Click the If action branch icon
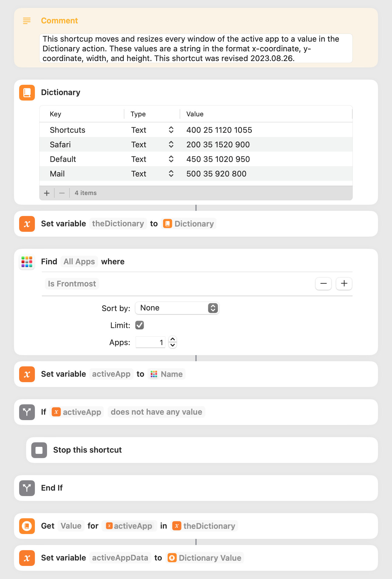The height and width of the screenshot is (579, 392). point(27,412)
